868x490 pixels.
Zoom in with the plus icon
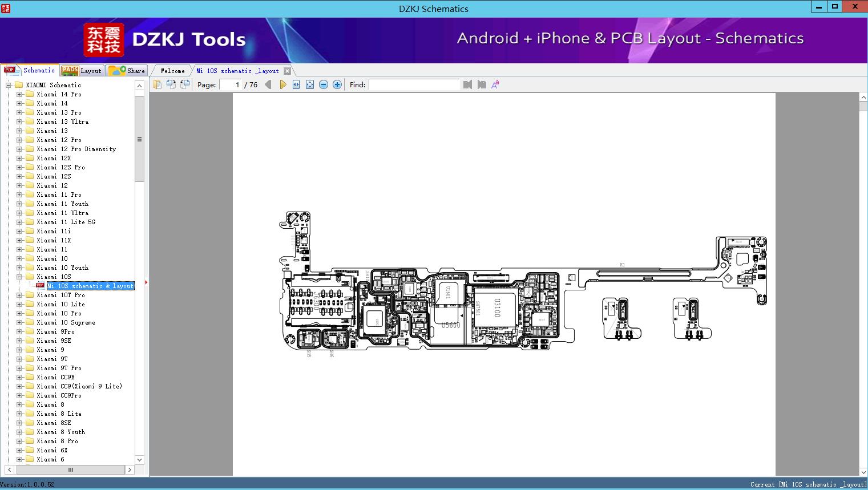coord(337,84)
